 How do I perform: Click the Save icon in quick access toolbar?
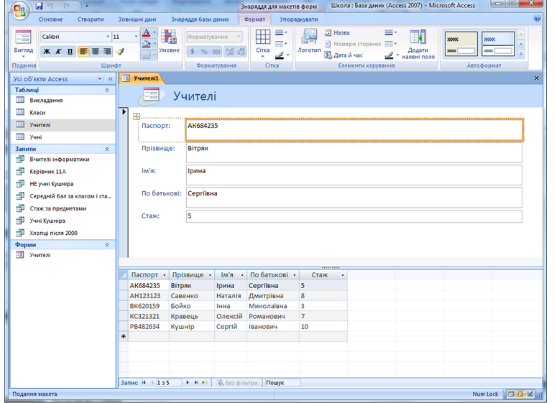pyautogui.click(x=39, y=6)
